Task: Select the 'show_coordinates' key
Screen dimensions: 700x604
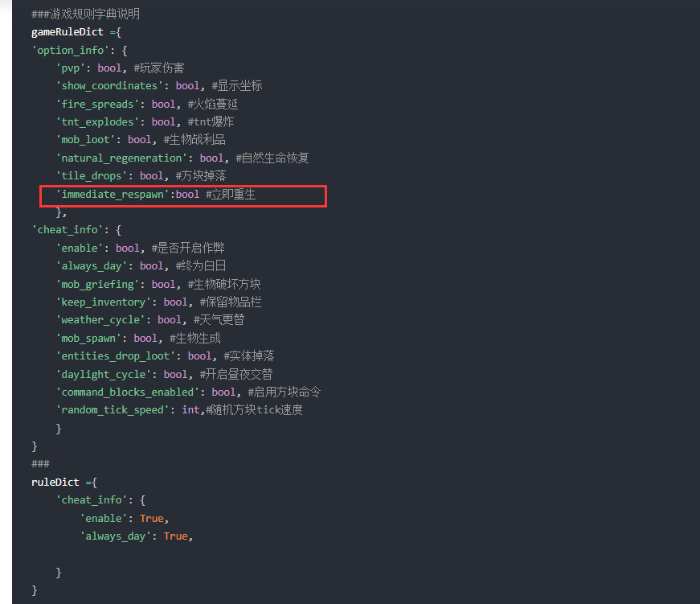Action: pyautogui.click(x=109, y=86)
